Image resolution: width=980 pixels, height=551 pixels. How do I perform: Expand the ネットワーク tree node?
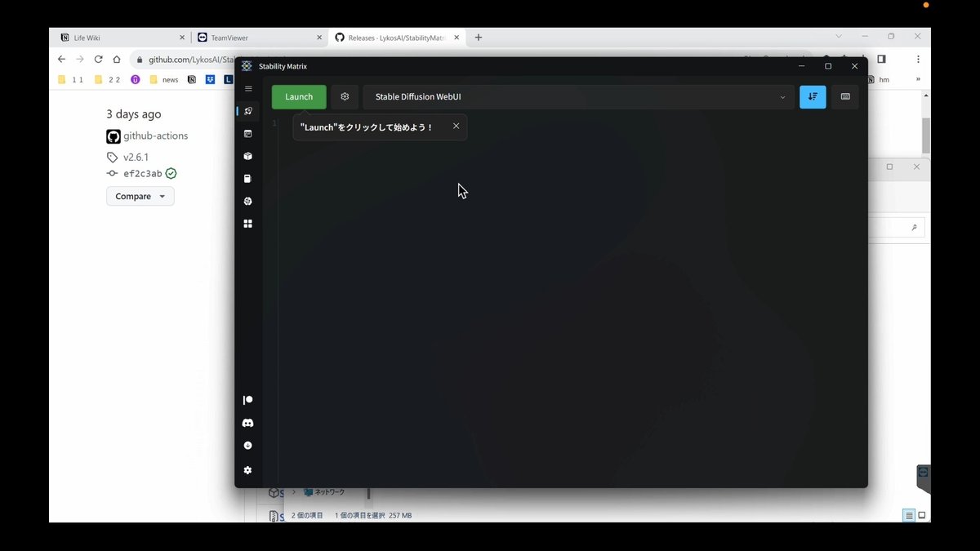294,492
